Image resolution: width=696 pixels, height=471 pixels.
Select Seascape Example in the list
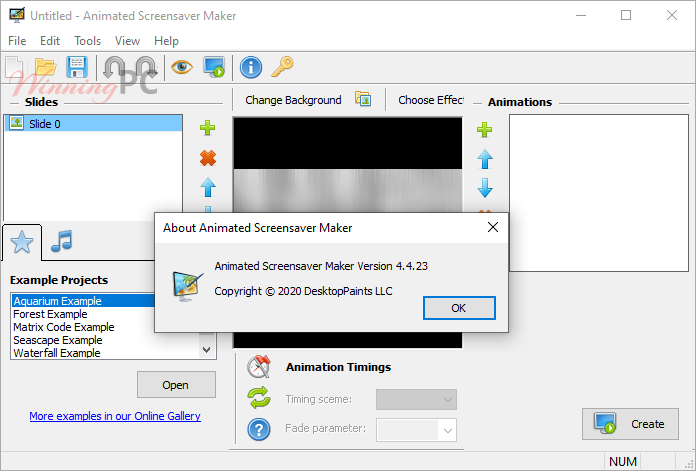point(58,340)
